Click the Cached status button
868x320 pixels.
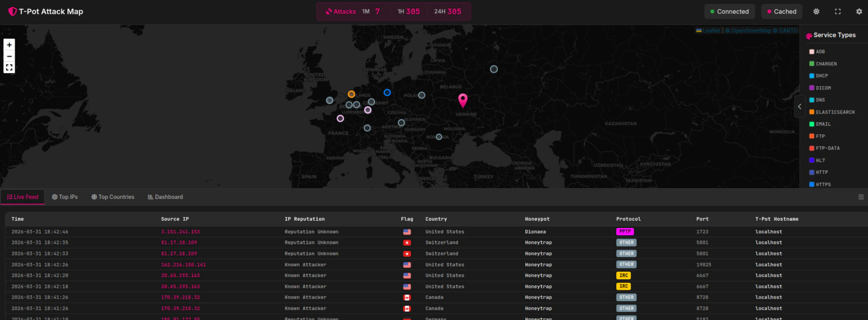pyautogui.click(x=782, y=11)
